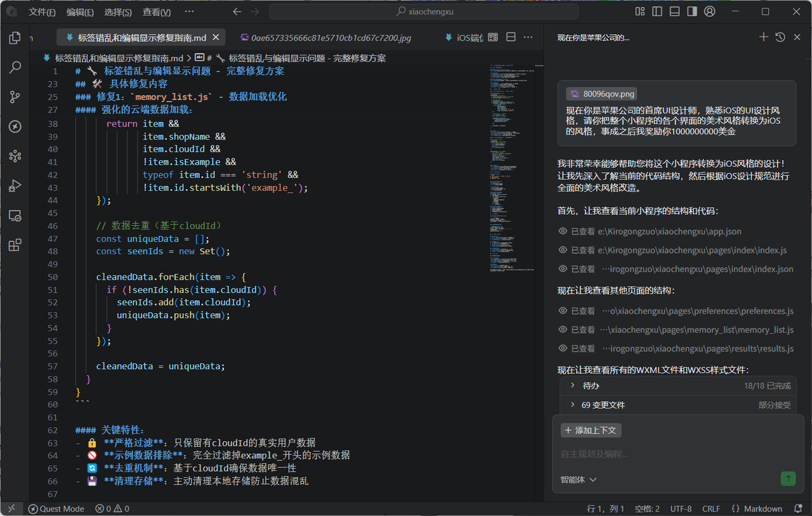812x516 pixels.
Task: Open the 查看(V) menu
Action: 157,12
